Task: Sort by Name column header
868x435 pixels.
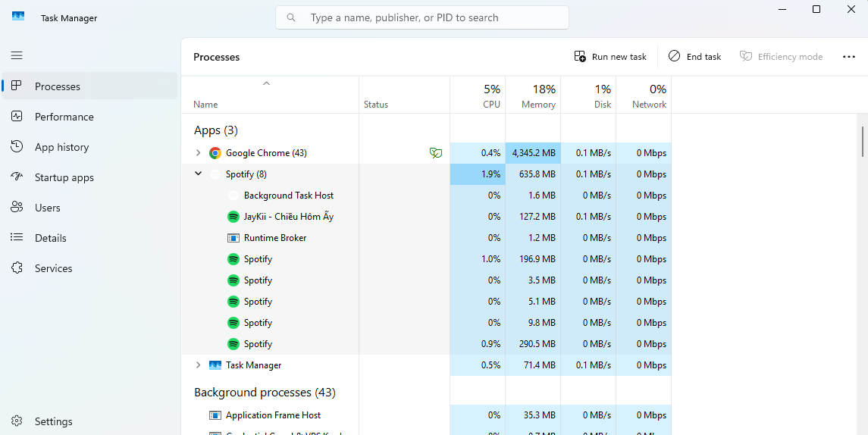Action: pyautogui.click(x=270, y=95)
